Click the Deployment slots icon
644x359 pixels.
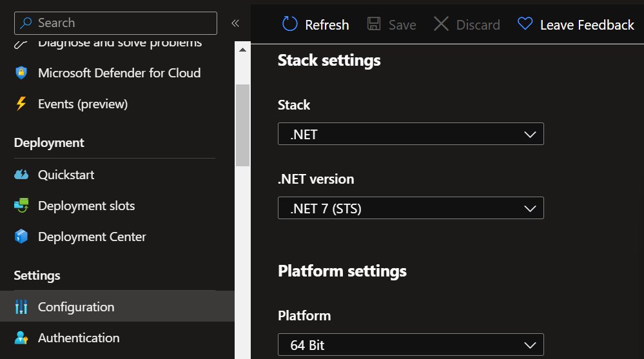(21, 206)
